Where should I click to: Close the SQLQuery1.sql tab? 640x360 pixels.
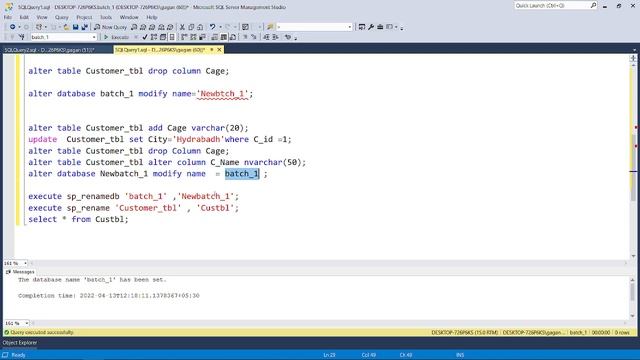[x=219, y=50]
